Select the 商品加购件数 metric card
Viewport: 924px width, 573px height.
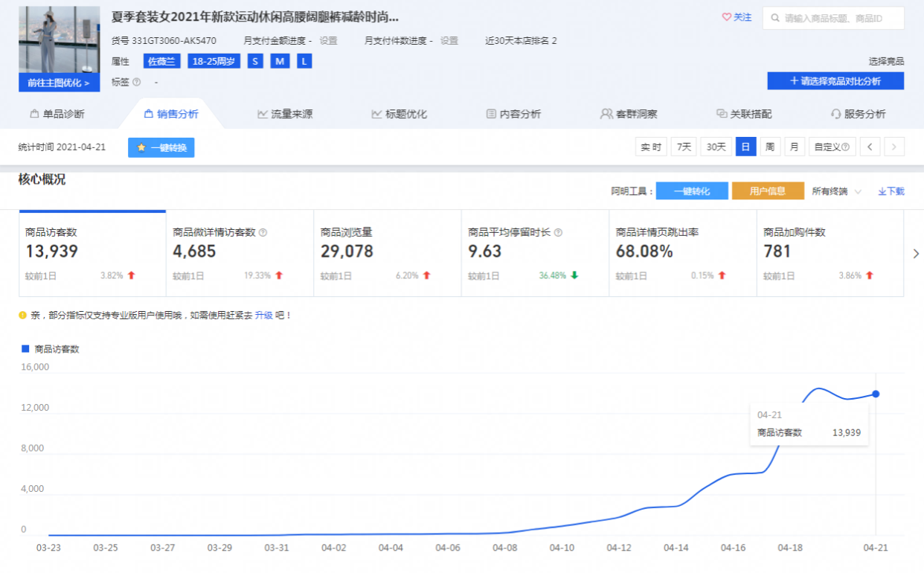click(x=830, y=254)
